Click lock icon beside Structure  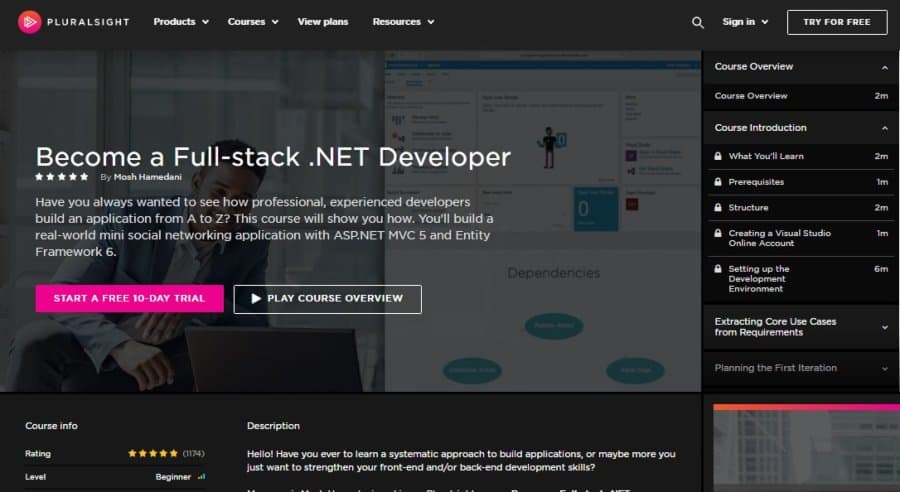[717, 207]
